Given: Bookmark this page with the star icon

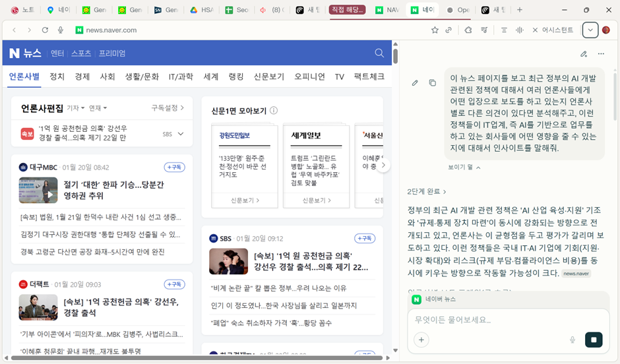Looking at the screenshot, I should 435,30.
